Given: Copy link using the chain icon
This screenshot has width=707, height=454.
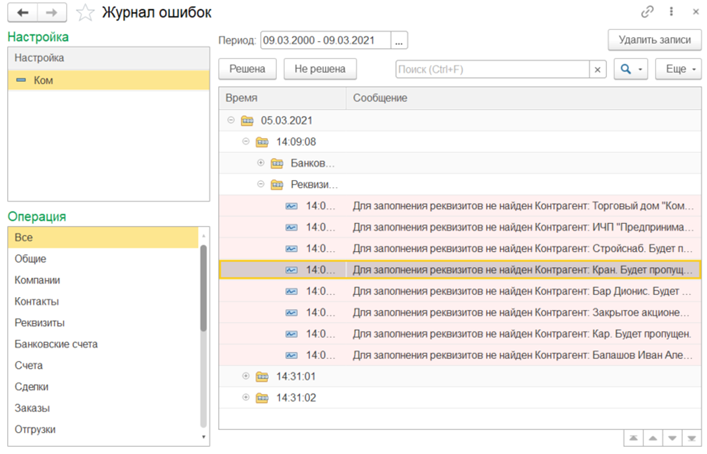Looking at the screenshot, I should (x=647, y=12).
